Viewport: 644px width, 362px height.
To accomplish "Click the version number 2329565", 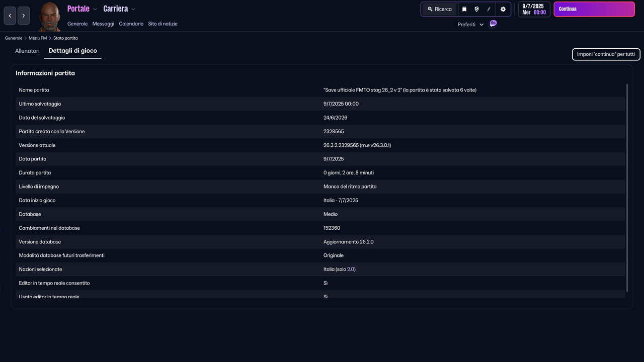I will click(334, 132).
